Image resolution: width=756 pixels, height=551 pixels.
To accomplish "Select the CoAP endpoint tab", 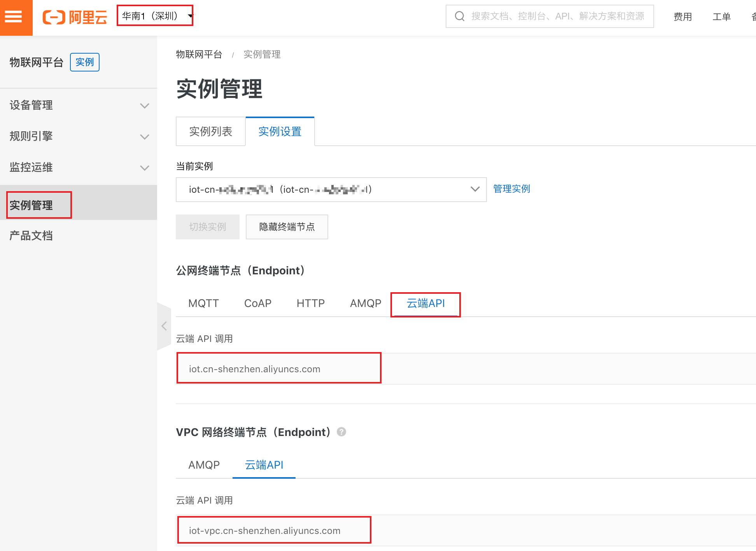I will click(258, 303).
